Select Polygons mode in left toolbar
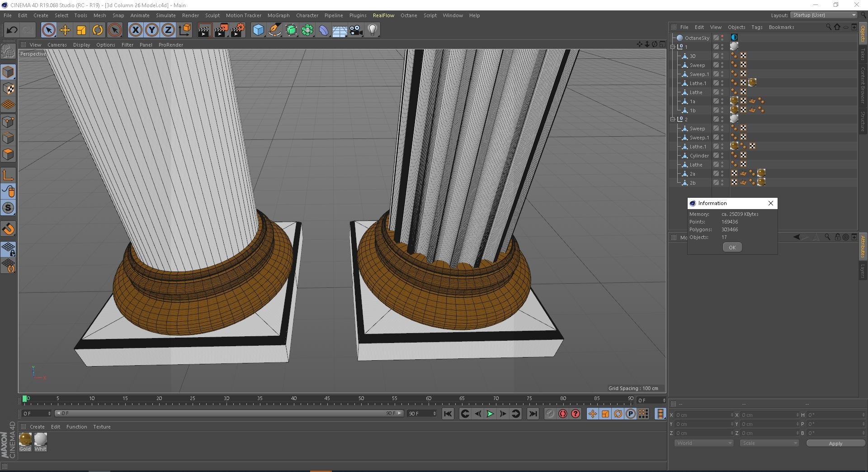This screenshot has width=868, height=472. [9, 154]
